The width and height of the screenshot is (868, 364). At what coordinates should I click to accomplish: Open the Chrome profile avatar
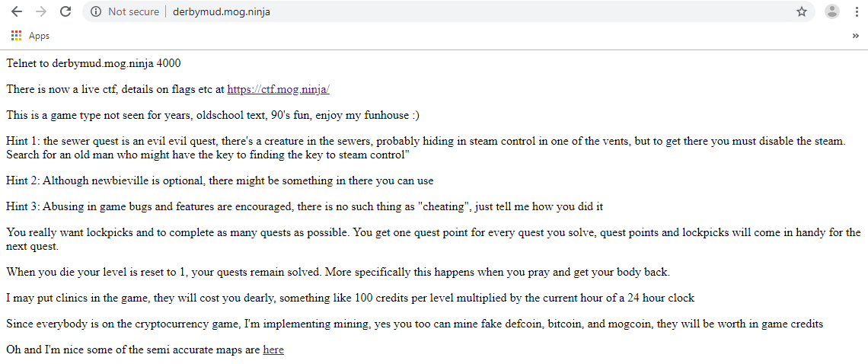click(x=832, y=11)
